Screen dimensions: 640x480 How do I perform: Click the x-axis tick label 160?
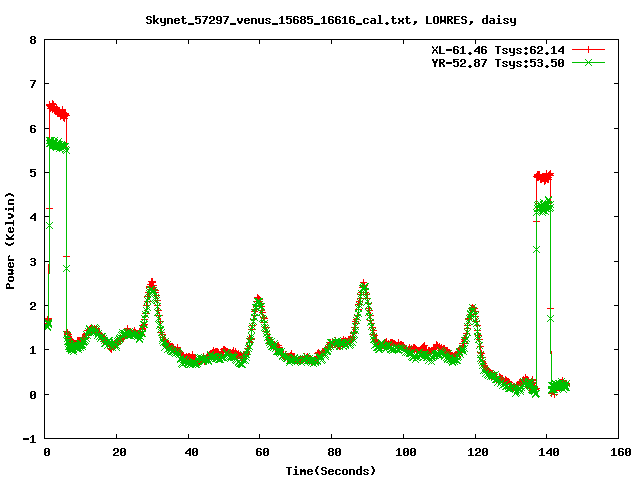coord(621,452)
